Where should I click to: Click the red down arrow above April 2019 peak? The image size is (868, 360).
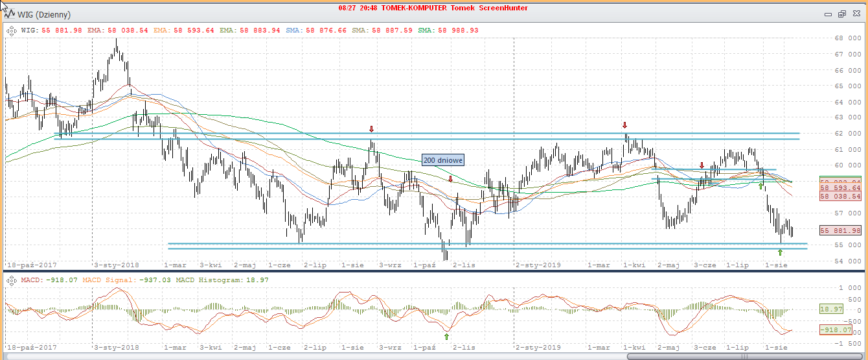[625, 125]
